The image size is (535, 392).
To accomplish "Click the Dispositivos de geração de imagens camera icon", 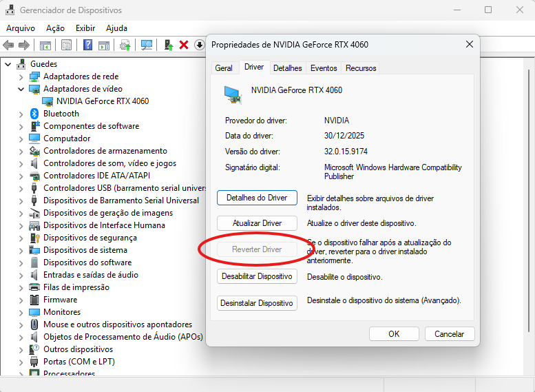I will point(34,213).
